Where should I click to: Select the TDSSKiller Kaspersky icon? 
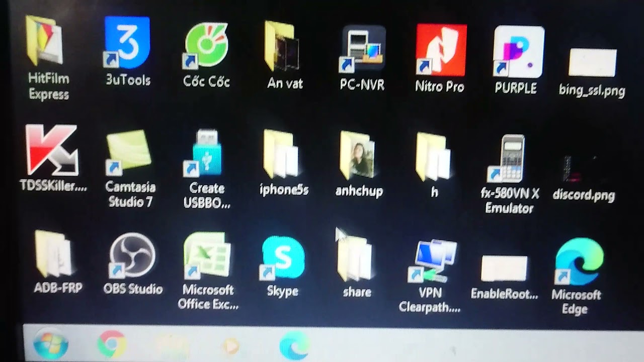coord(51,150)
